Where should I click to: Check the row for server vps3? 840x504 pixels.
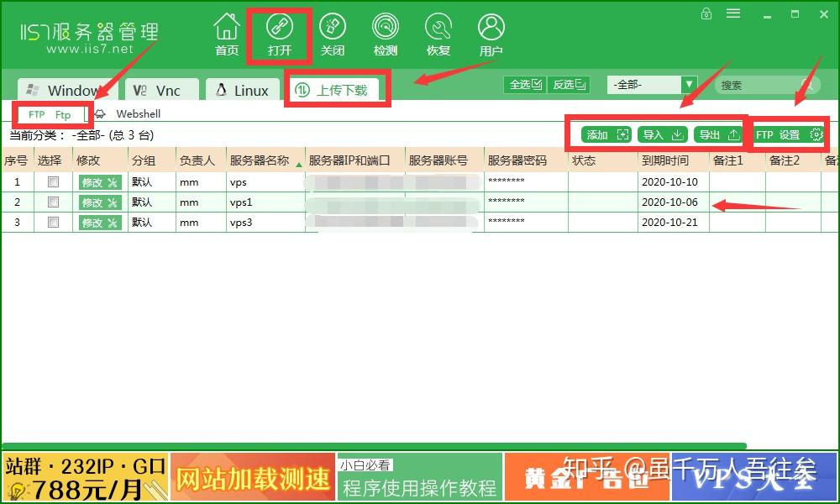tap(52, 222)
